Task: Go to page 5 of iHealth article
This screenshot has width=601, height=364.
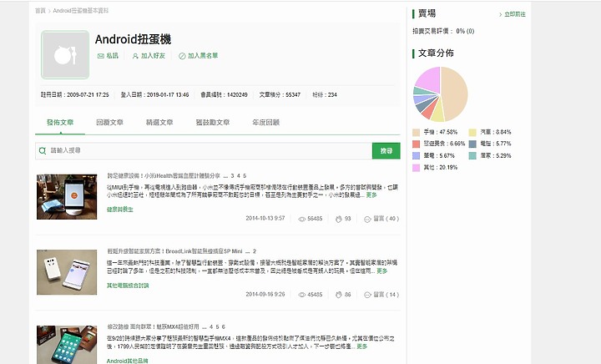Action: coord(245,176)
